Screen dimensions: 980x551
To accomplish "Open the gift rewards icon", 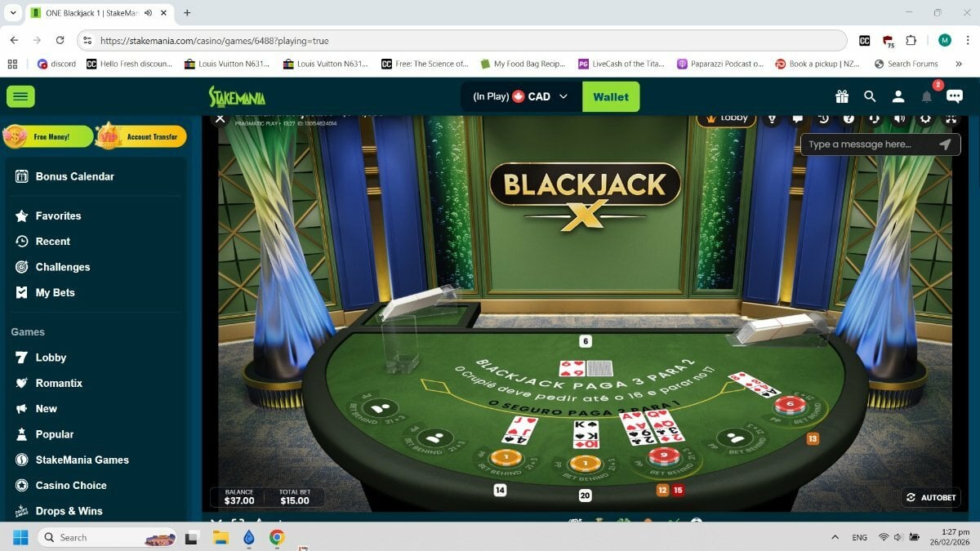I will 841,96.
